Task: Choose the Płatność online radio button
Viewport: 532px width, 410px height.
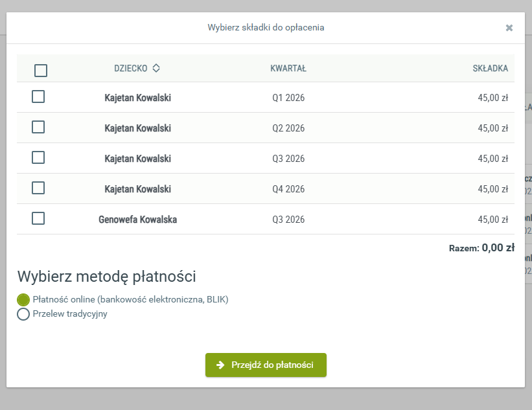Action: click(23, 300)
